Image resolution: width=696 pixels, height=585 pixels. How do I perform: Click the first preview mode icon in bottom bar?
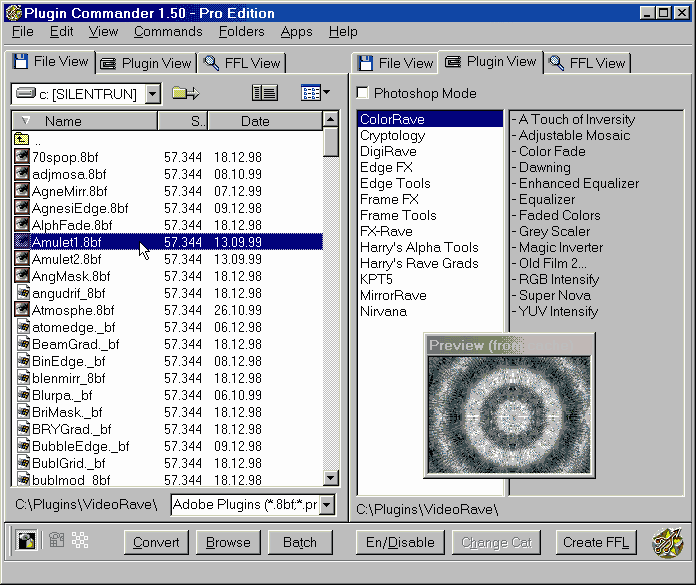[x=27, y=541]
